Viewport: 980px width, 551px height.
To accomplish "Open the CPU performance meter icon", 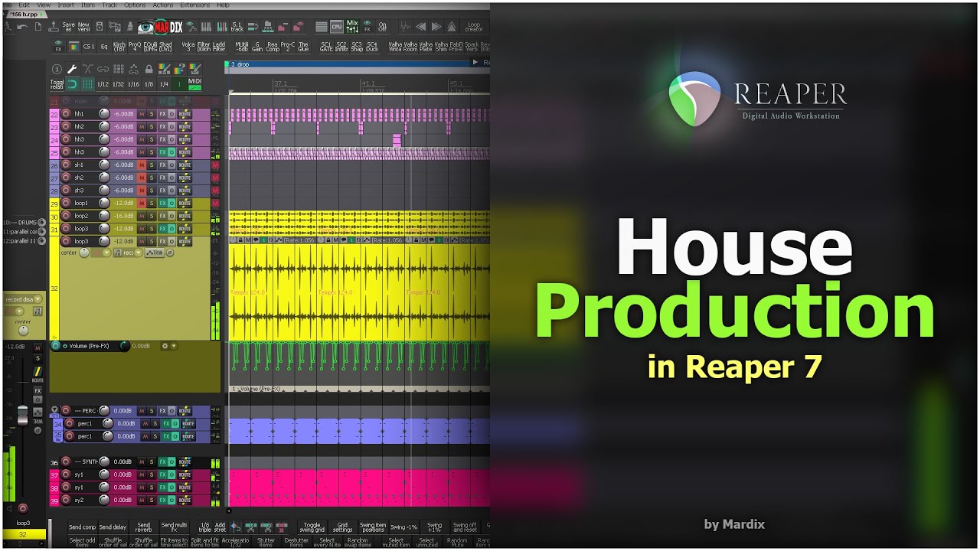I will pos(337,27).
